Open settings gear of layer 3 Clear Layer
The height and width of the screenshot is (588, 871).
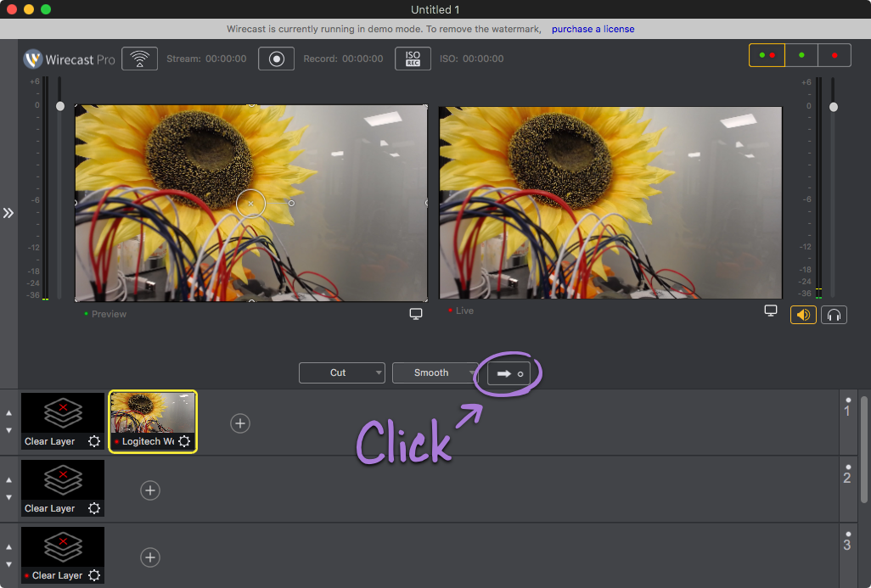point(94,575)
